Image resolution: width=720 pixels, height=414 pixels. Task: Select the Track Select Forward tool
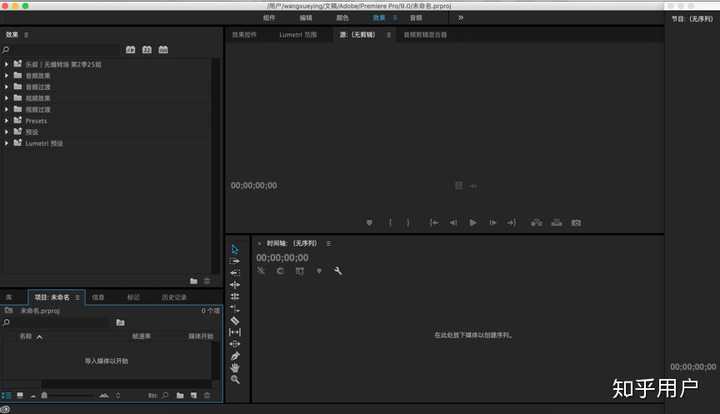235,261
